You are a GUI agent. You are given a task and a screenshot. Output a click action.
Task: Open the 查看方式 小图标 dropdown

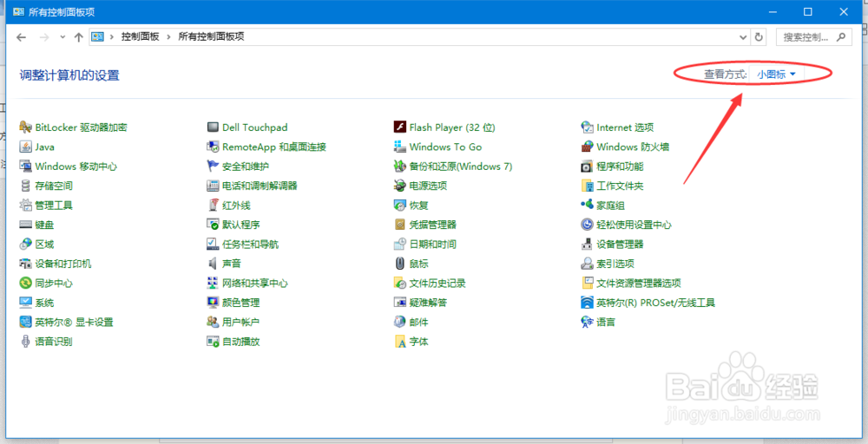click(x=776, y=74)
